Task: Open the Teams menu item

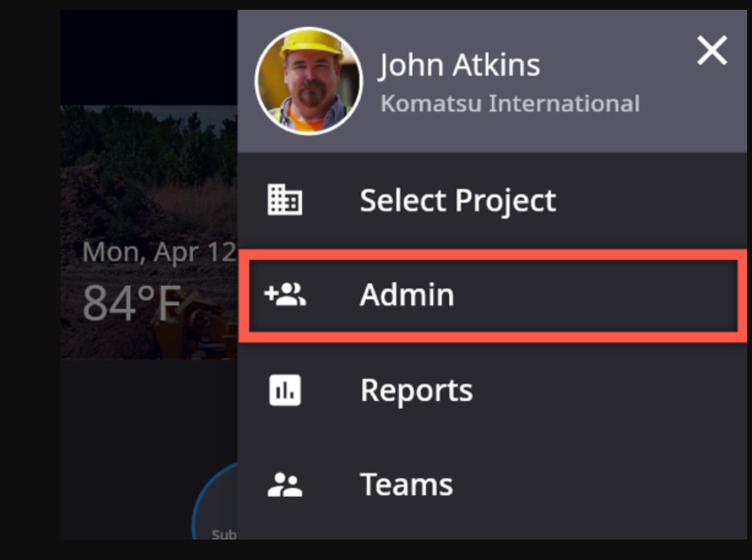Action: tap(492, 484)
